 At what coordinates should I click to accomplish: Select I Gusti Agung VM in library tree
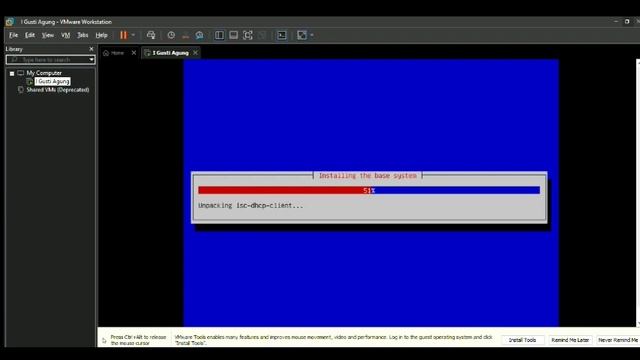[x=52, y=82]
